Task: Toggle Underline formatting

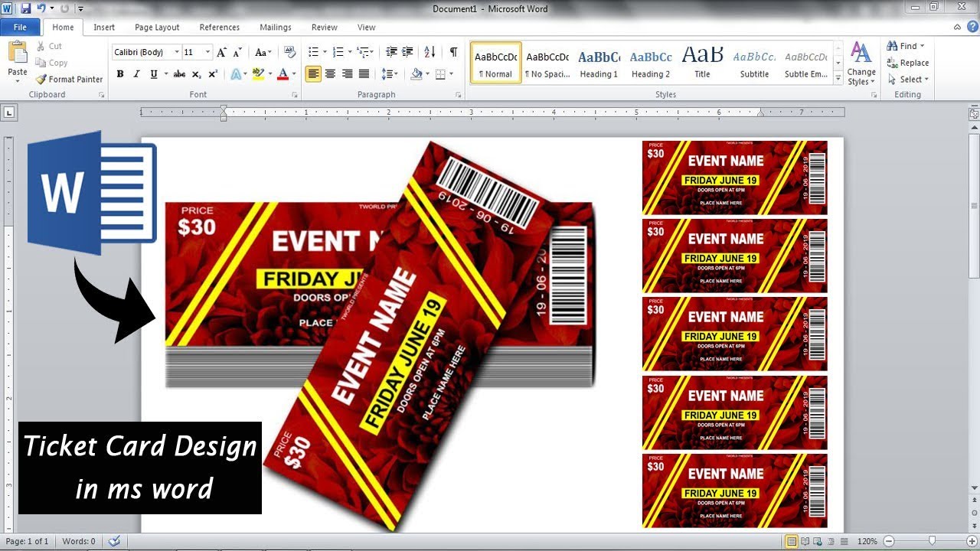Action: point(154,74)
